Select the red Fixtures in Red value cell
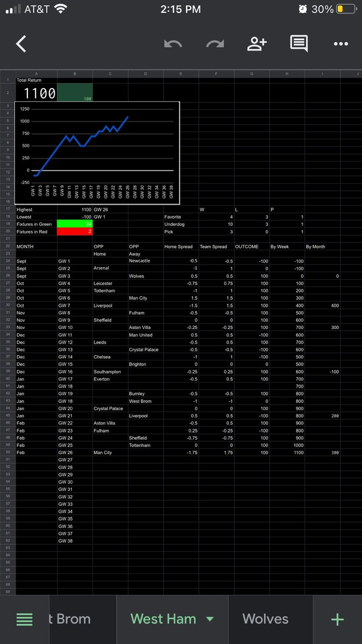Image resolution: width=362 pixels, height=644 pixels. pos(75,231)
